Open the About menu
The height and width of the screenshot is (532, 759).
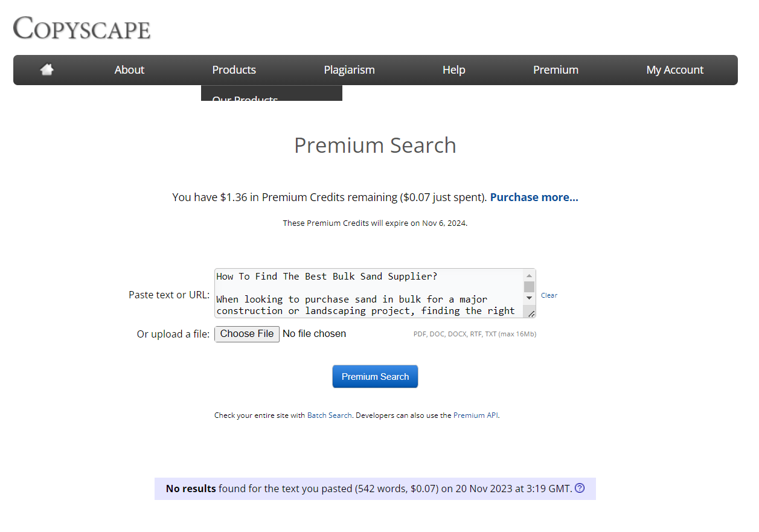point(129,70)
